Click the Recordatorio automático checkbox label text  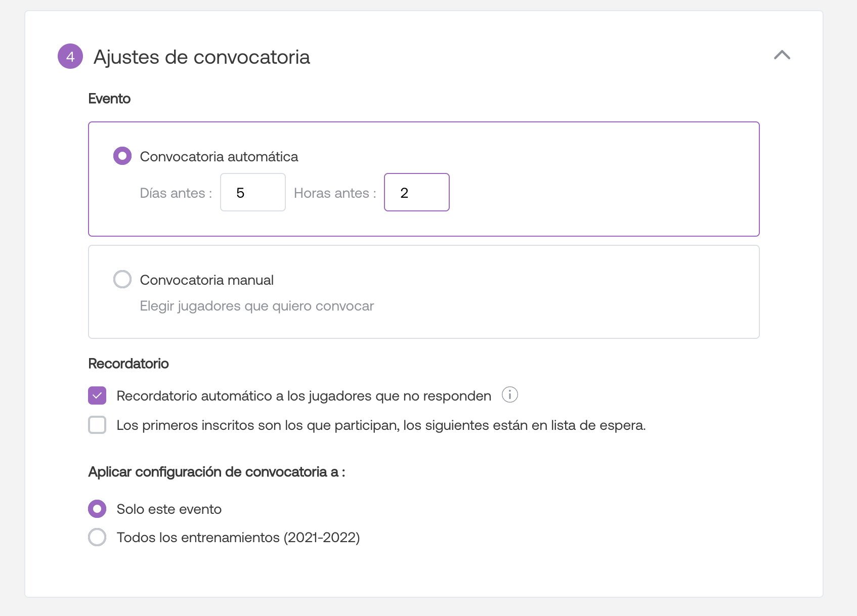304,396
